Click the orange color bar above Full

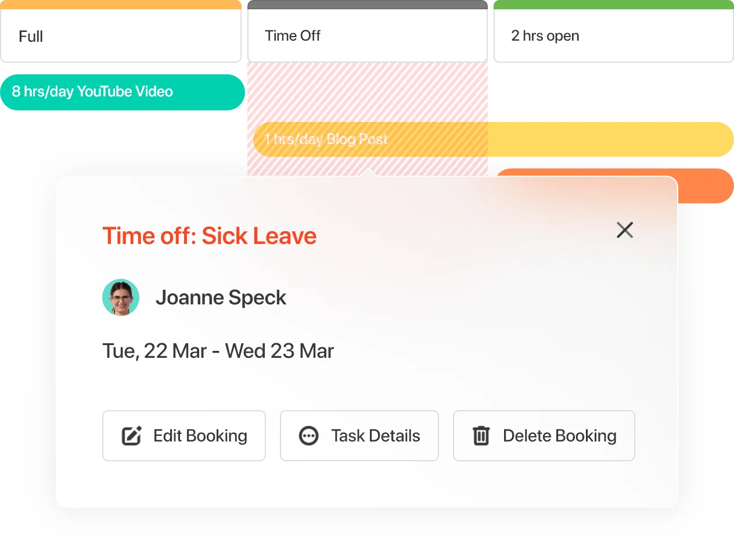coord(121,4)
